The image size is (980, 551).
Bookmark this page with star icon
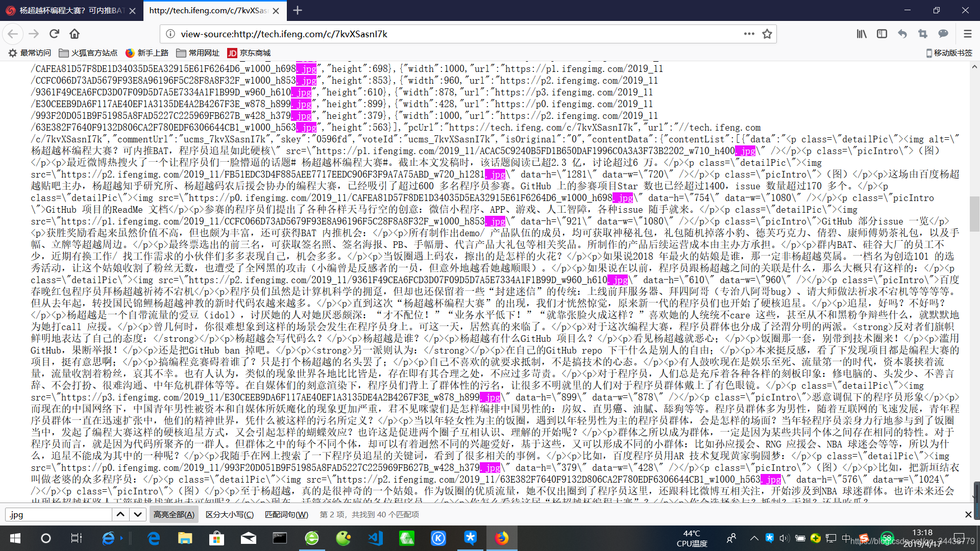pos(767,34)
